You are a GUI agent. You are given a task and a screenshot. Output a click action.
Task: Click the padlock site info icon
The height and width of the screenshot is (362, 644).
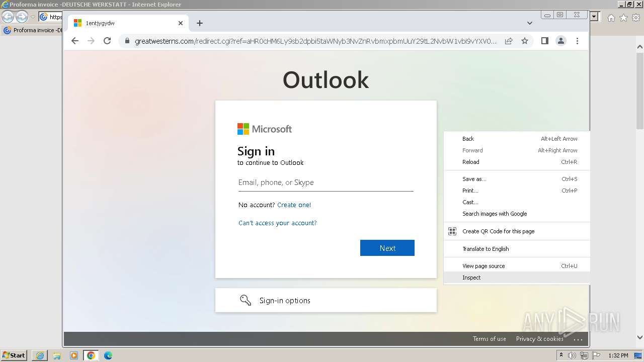click(127, 41)
